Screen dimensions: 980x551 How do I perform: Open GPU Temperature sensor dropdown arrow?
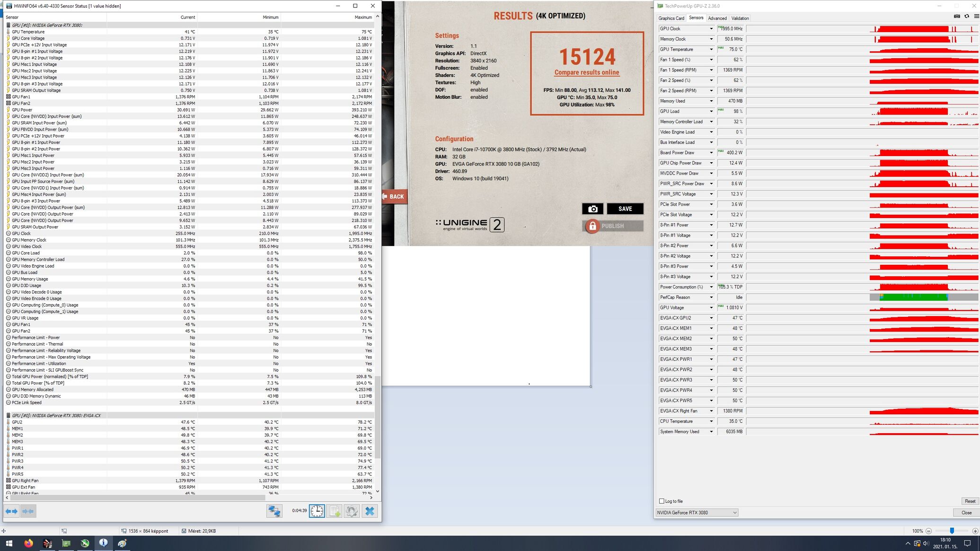pos(711,50)
